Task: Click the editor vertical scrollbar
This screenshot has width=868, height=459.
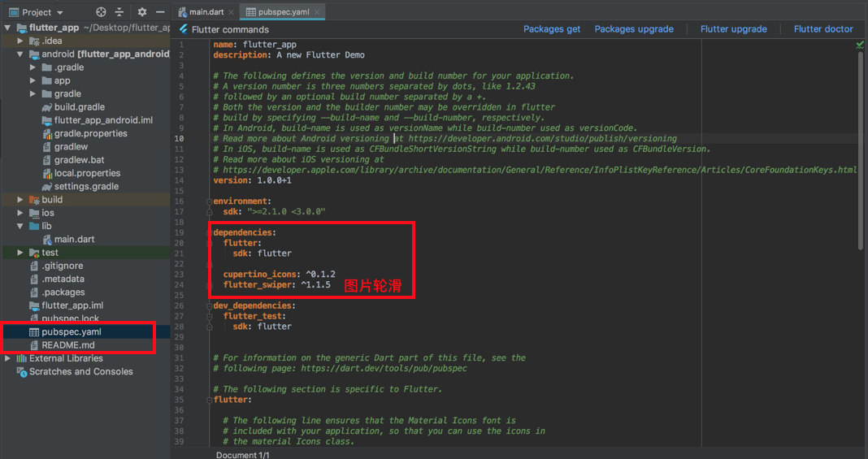Action: click(860, 149)
